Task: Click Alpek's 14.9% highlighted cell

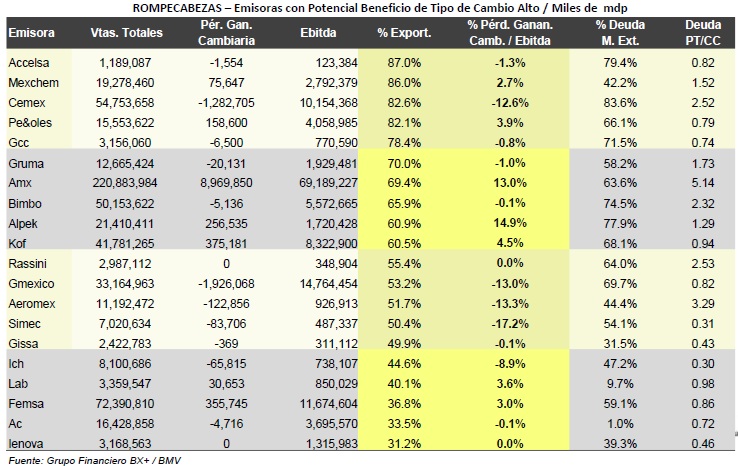Action: click(x=510, y=223)
